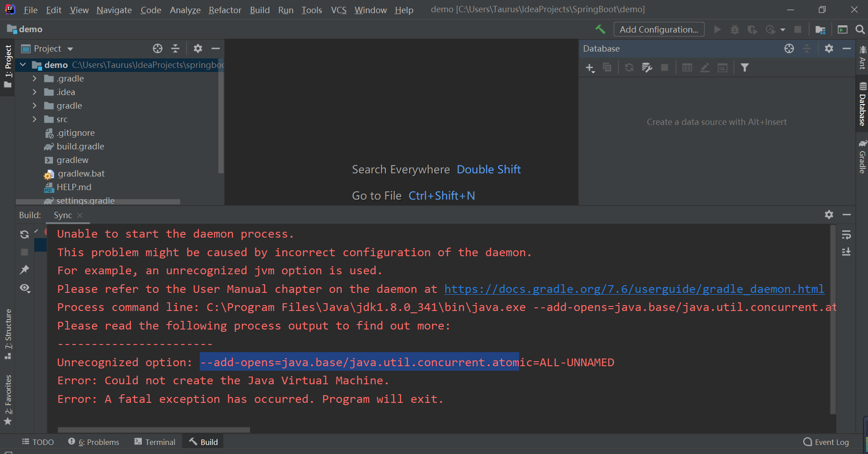The height and width of the screenshot is (454, 868).
Task: Toggle the 1: Project side tool button
Action: pyautogui.click(x=8, y=67)
